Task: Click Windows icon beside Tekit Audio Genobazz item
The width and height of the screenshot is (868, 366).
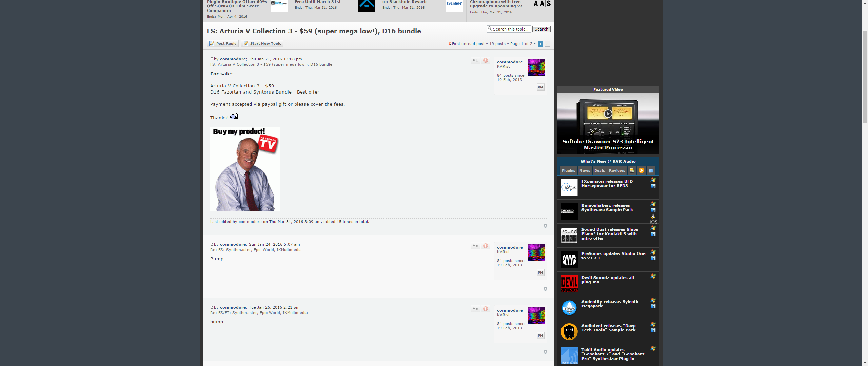Action: pos(653,348)
